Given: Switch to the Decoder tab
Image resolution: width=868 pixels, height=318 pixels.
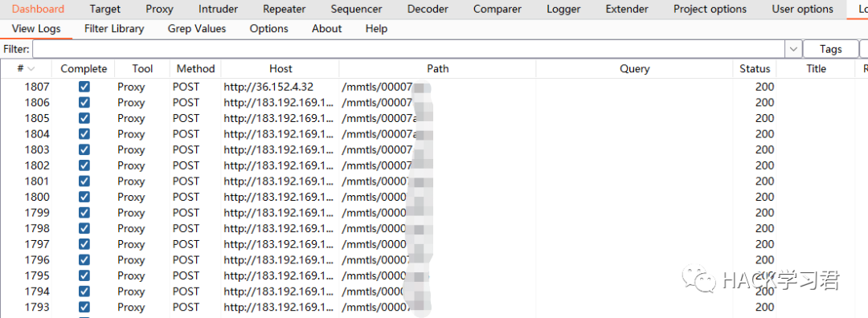Looking at the screenshot, I should 428,10.
